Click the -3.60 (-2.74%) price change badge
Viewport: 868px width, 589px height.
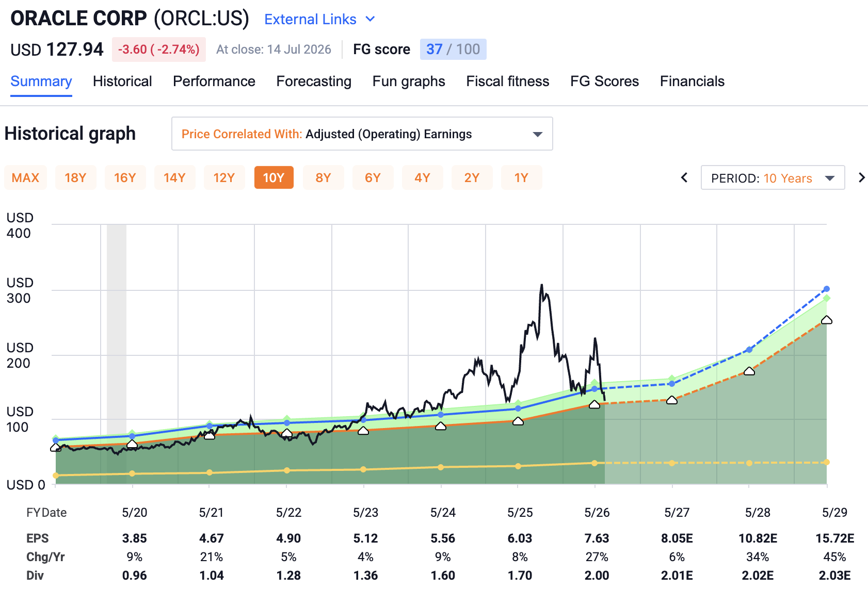pos(159,50)
